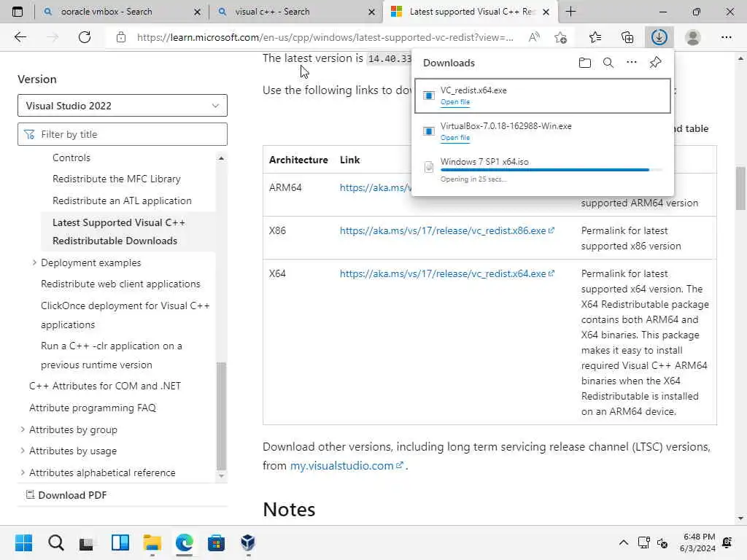Open Task View on the taskbar
The image size is (747, 560).
click(x=87, y=542)
